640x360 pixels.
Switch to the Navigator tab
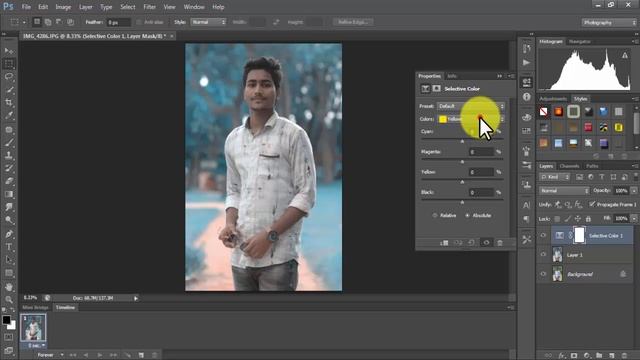click(580, 42)
